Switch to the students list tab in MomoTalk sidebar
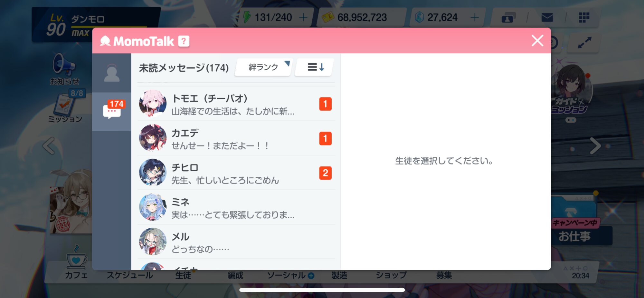This screenshot has height=298, width=644. [x=112, y=73]
